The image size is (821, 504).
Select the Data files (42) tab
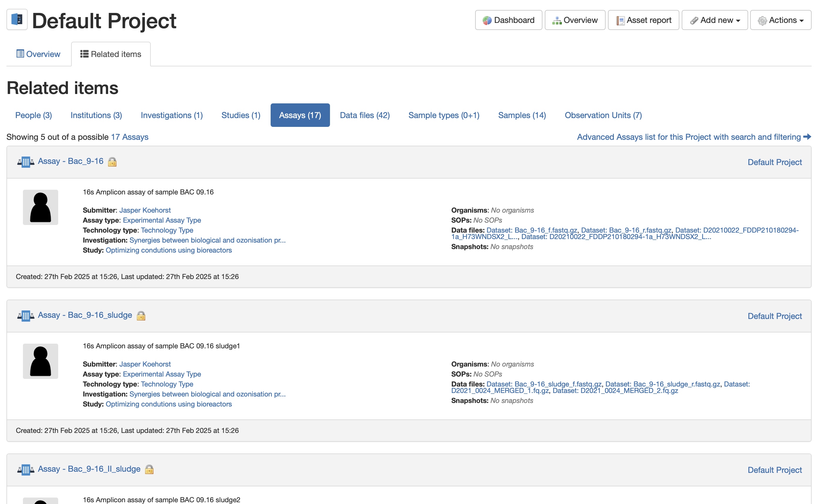(365, 115)
